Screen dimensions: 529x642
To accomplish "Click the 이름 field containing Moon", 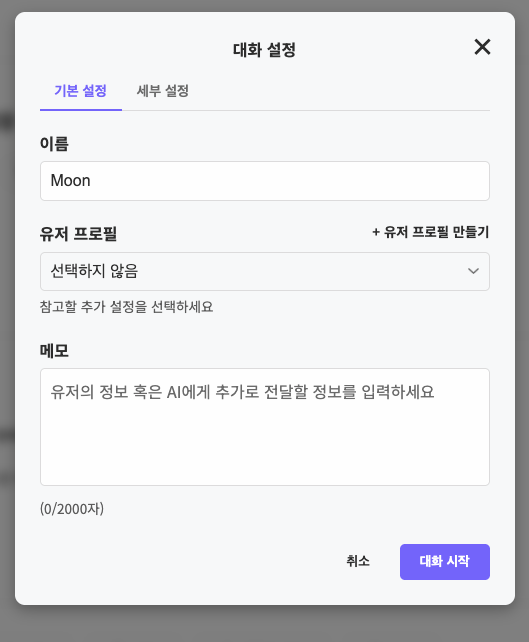I will tap(265, 181).
